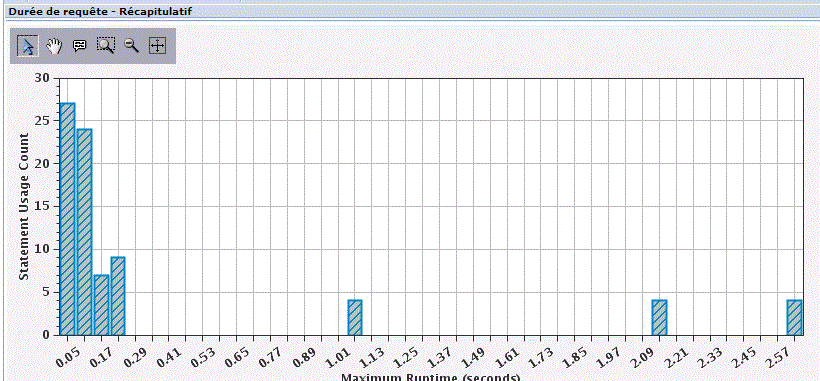Select the fourth bar valued 9
Image resolution: width=820 pixels, height=381 pixels.
[x=118, y=296]
